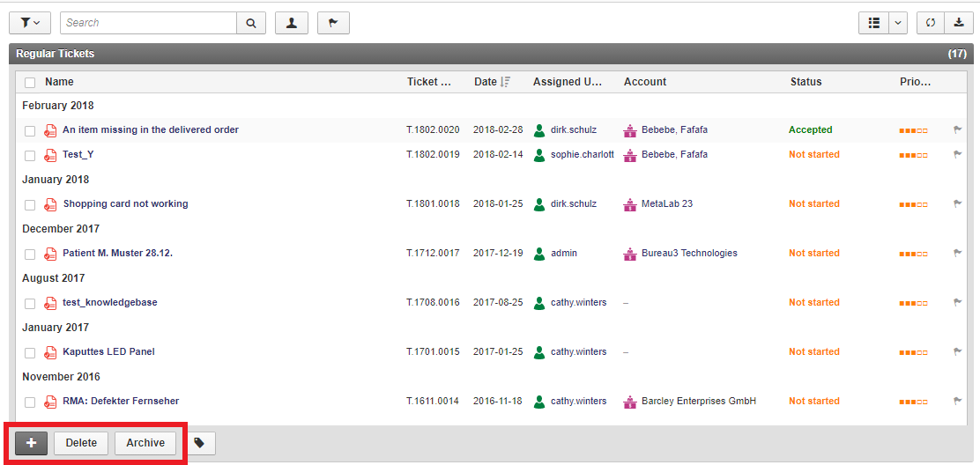Click the Account column header
The width and height of the screenshot is (980, 465).
click(645, 82)
